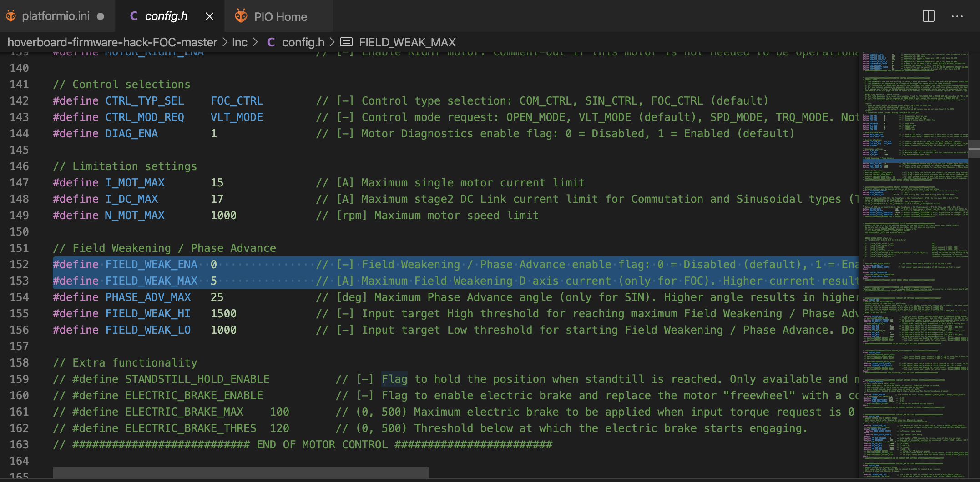Screen dimensions: 980x482
Task: Click the I_MOT_MAX macro name
Action: (x=135, y=183)
